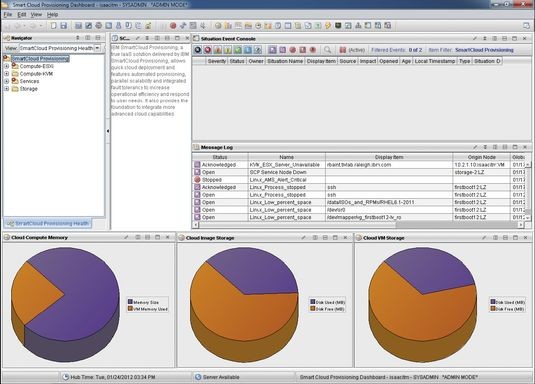Screen dimensions: 535x384
Task: Sort Message Log by Name column header
Action: tap(287, 157)
